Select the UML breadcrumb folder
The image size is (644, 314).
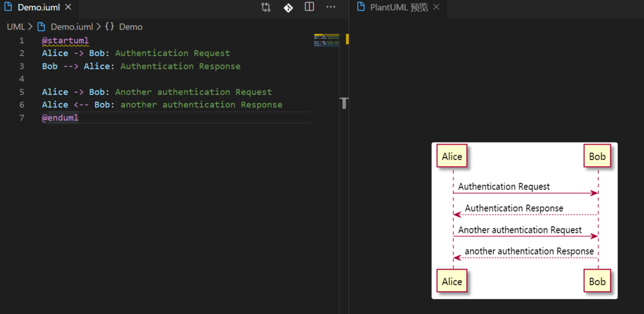[16, 27]
